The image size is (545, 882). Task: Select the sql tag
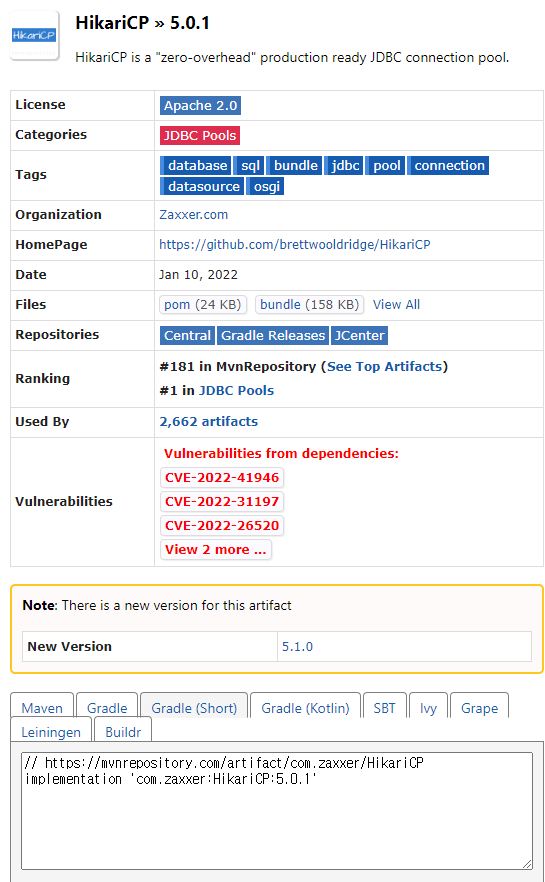coord(249,165)
